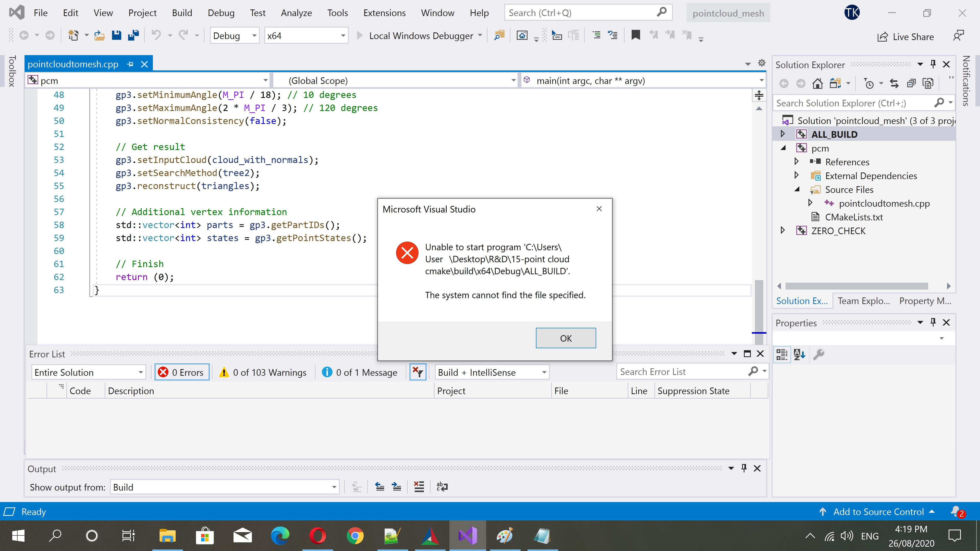Toggle auto-hide pin on Output window
The height and width of the screenshot is (551, 980).
tap(744, 468)
